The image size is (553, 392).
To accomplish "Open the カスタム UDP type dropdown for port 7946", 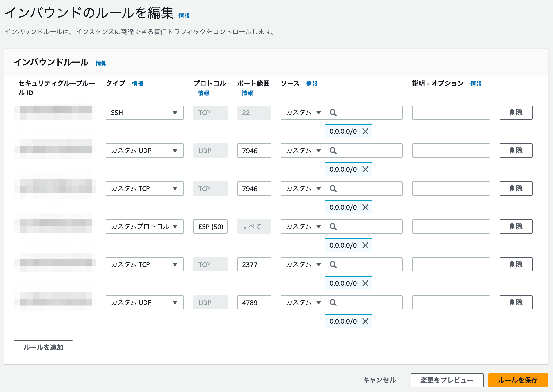I will click(x=145, y=150).
